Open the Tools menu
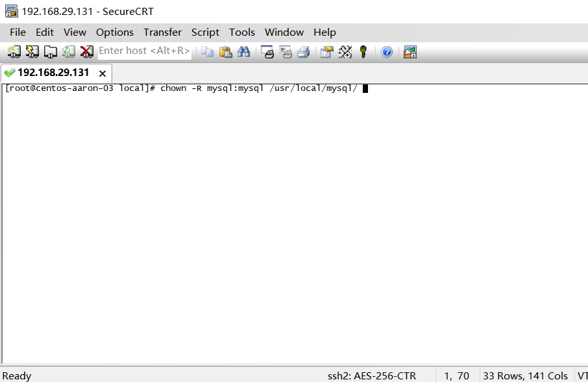The image size is (588, 382). pyautogui.click(x=242, y=32)
